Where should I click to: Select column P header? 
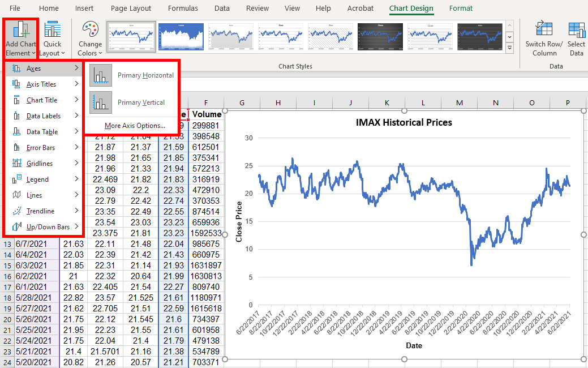point(568,103)
